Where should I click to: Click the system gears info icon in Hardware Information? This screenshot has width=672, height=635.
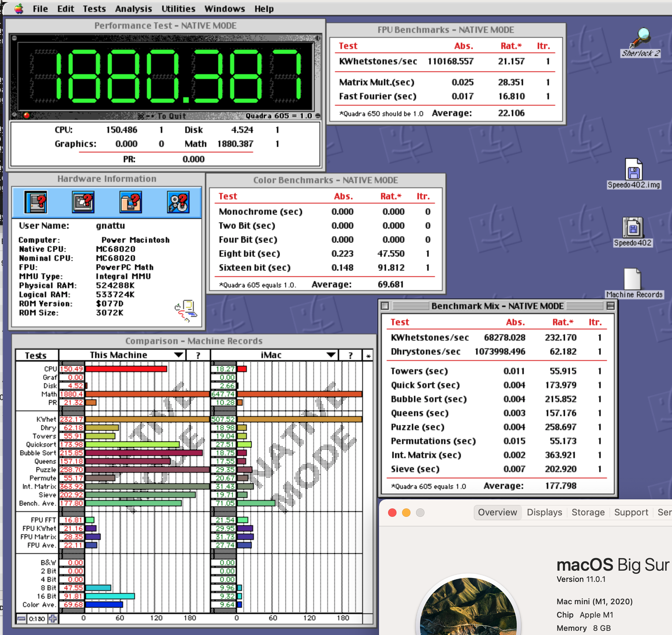tap(178, 202)
